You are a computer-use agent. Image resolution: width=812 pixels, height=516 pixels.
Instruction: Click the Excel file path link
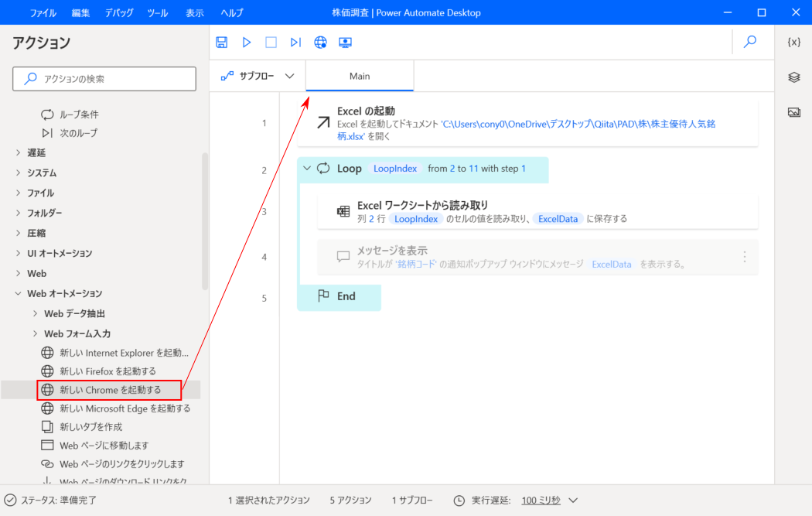pyautogui.click(x=526, y=130)
